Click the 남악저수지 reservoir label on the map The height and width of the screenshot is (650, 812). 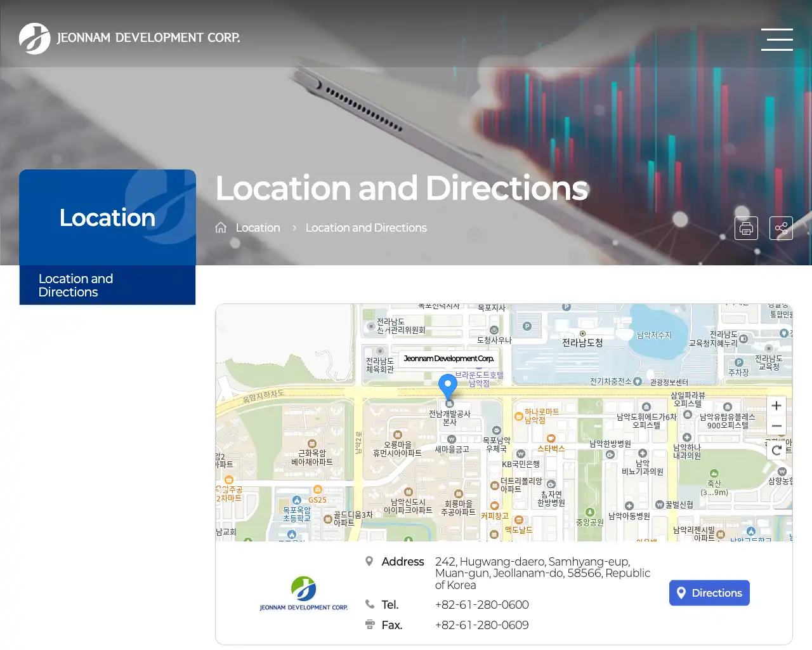[654, 335]
